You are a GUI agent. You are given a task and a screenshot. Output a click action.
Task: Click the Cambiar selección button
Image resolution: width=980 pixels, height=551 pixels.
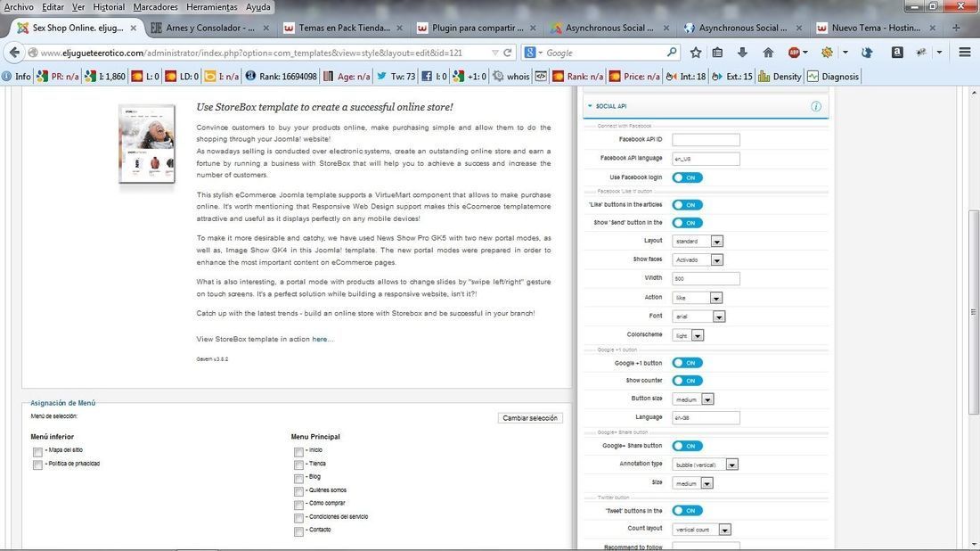coord(530,418)
